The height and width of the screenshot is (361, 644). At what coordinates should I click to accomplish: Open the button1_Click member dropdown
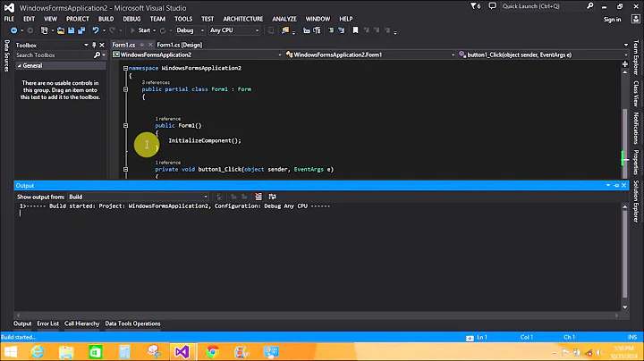tap(544, 55)
